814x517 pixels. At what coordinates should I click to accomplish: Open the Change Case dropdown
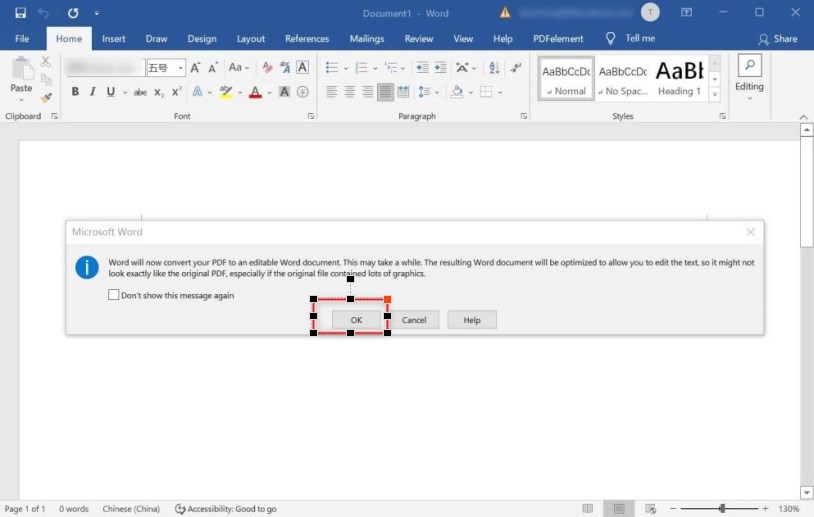click(239, 67)
